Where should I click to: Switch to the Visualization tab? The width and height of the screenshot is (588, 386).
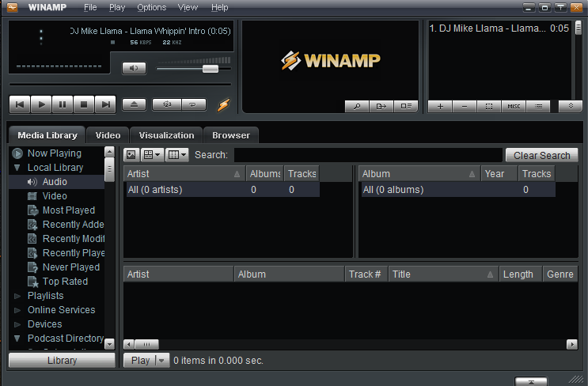166,135
